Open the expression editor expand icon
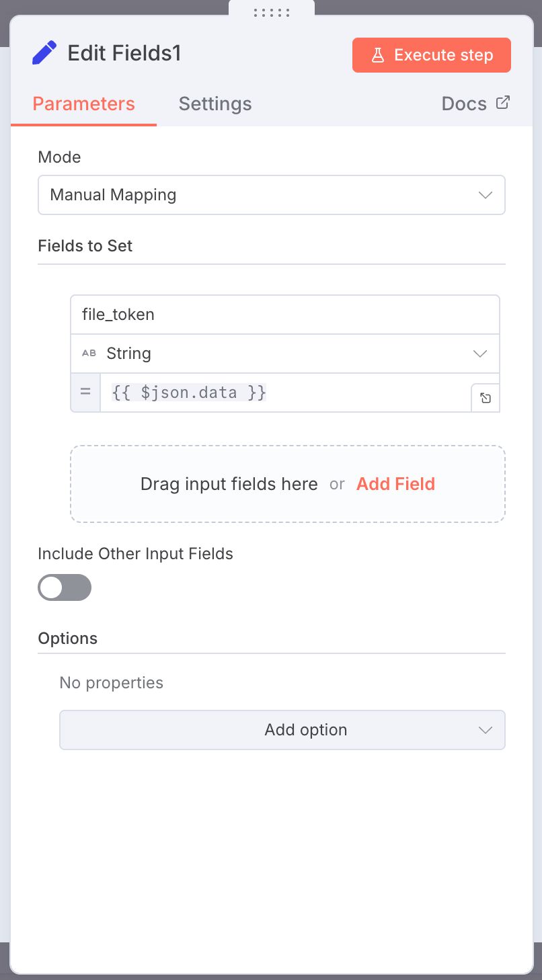Image resolution: width=542 pixels, height=980 pixels. tap(485, 397)
